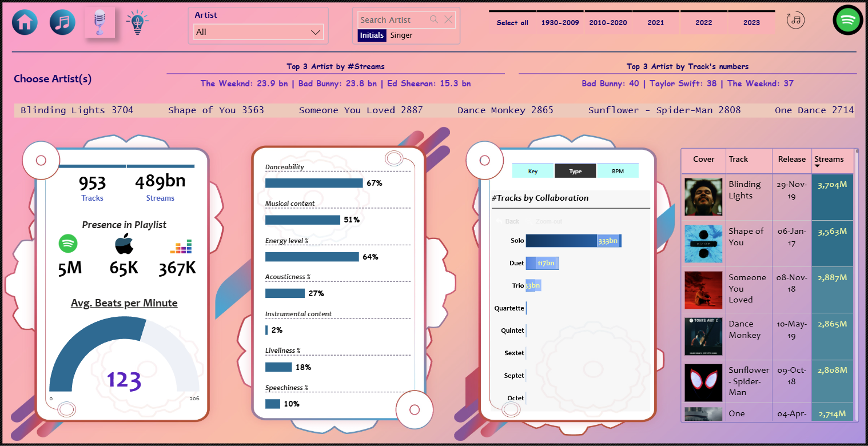
Task: Select the Solo bar showing 333bn
Action: click(574, 241)
